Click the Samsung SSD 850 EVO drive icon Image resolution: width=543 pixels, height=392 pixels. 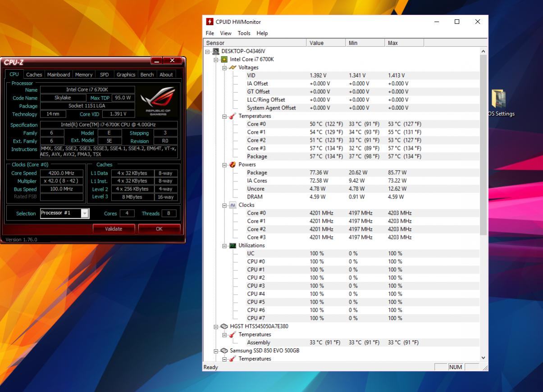coord(224,351)
